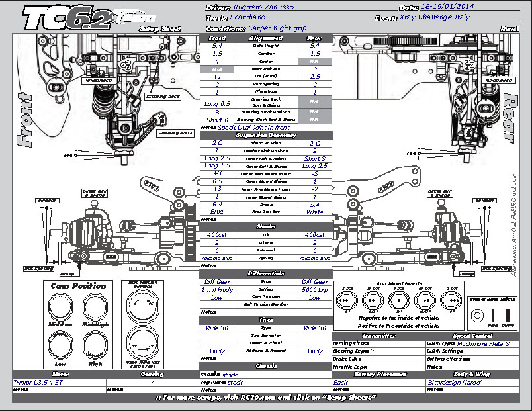Select the Low cam position circle diagram

click(60, 345)
